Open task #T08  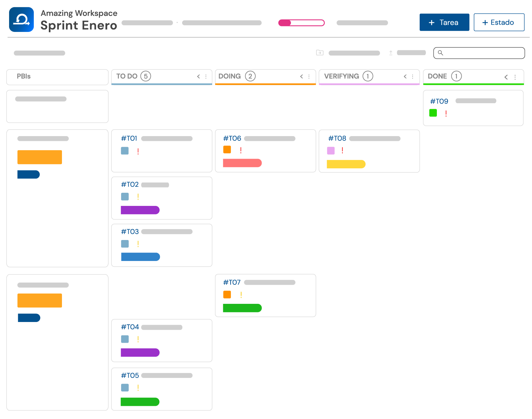(369, 151)
